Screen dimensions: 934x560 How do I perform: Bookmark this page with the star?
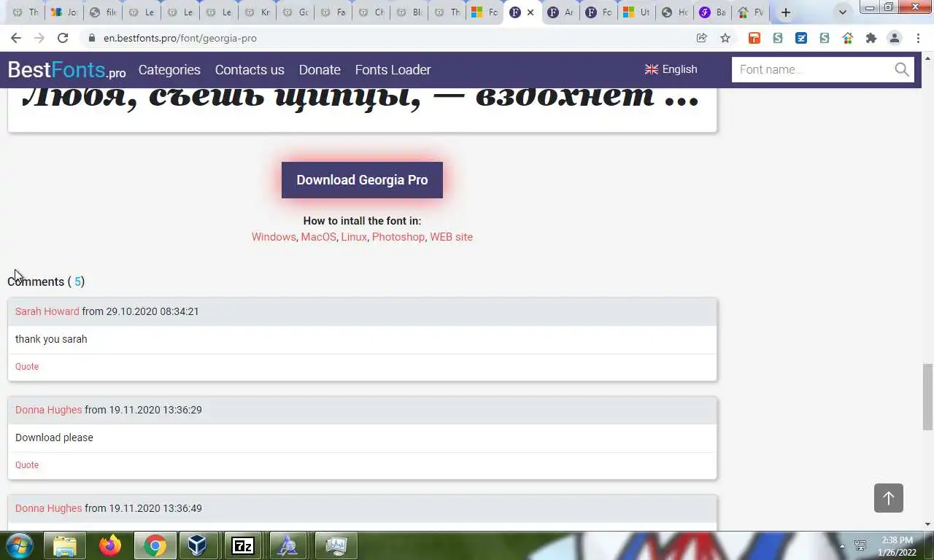(725, 38)
